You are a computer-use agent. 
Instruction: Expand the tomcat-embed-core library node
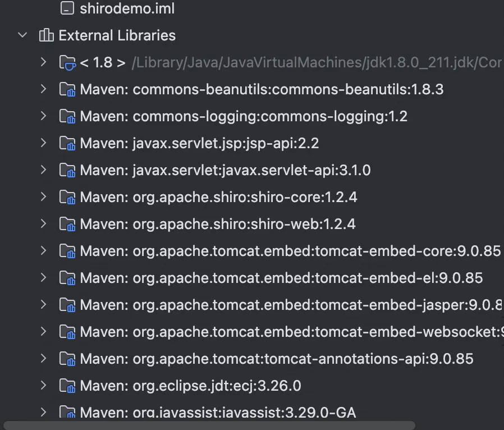tap(43, 251)
